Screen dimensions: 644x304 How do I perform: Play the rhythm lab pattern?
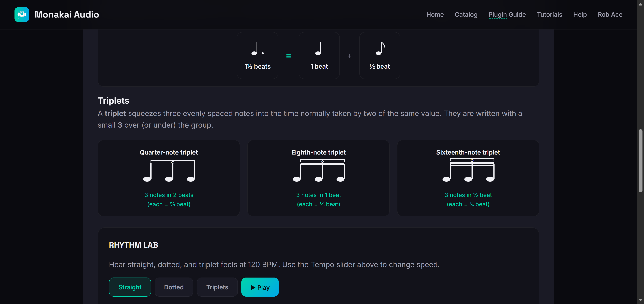click(x=260, y=287)
